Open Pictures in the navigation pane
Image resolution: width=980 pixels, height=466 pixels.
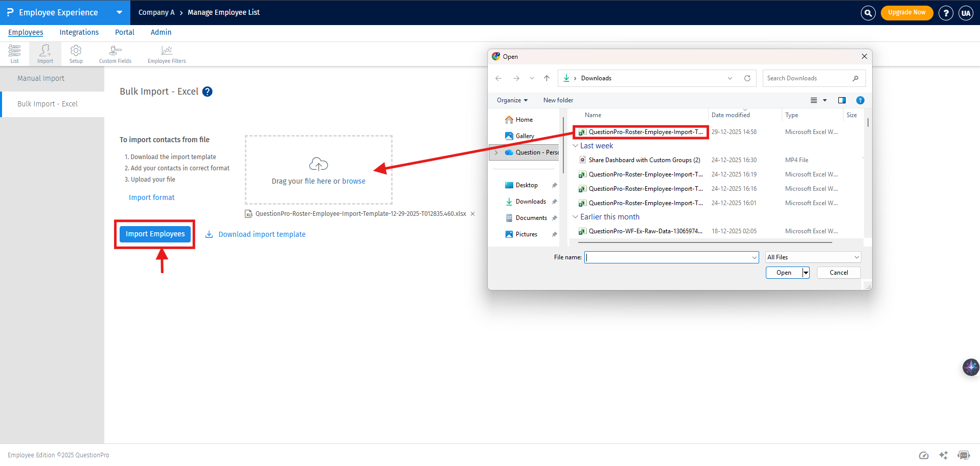click(x=526, y=234)
